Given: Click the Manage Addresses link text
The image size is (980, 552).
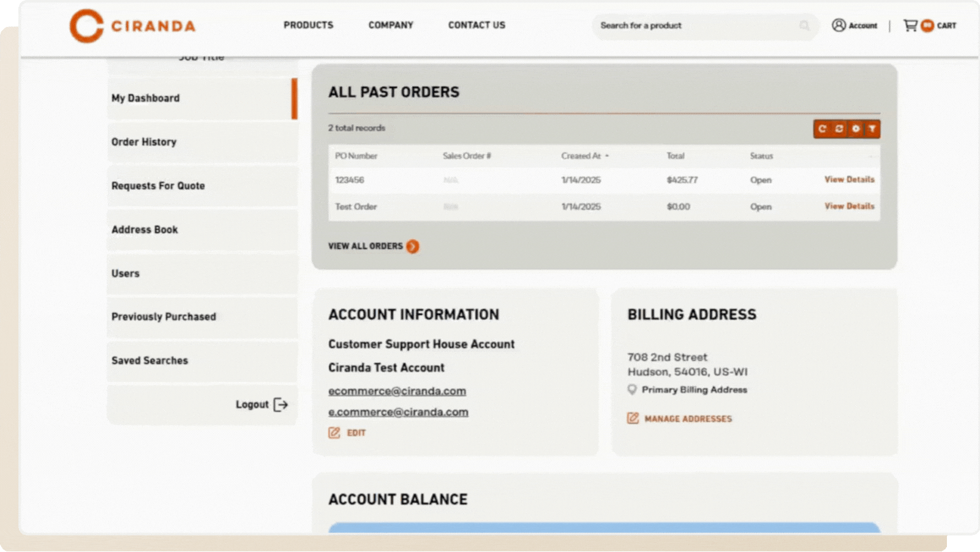Looking at the screenshot, I should 688,419.
